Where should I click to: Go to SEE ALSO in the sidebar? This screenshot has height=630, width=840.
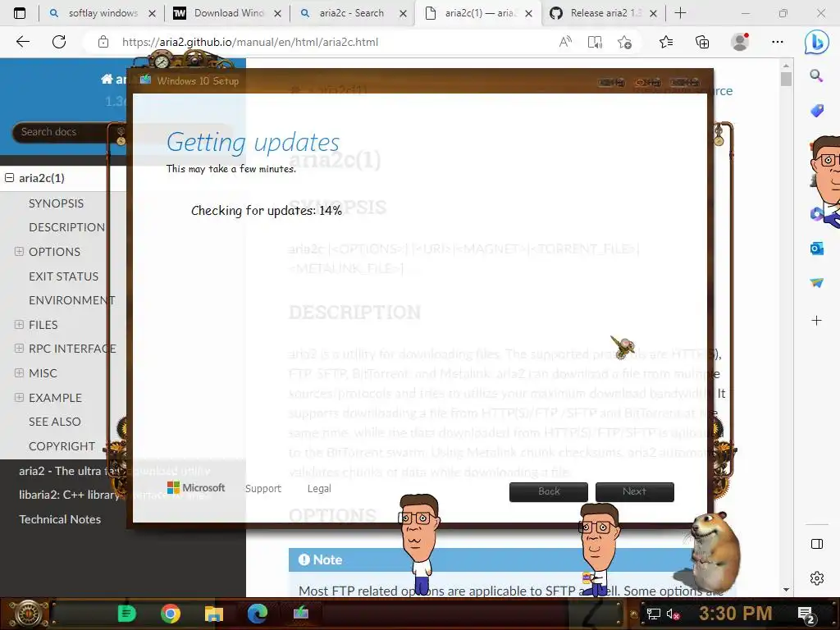tap(55, 422)
